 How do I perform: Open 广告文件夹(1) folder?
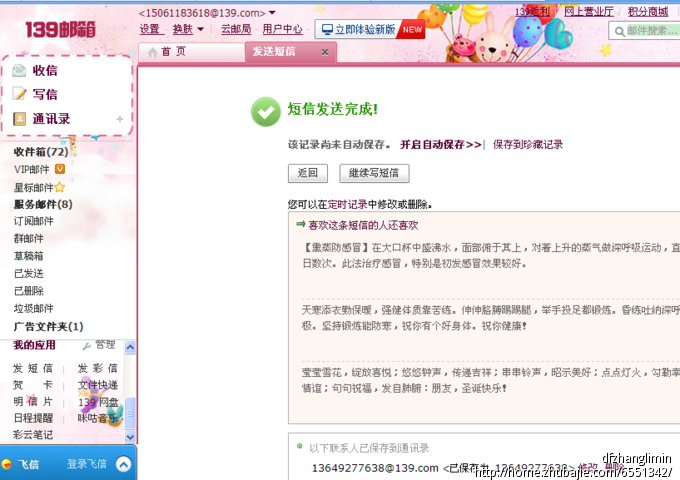tap(48, 327)
